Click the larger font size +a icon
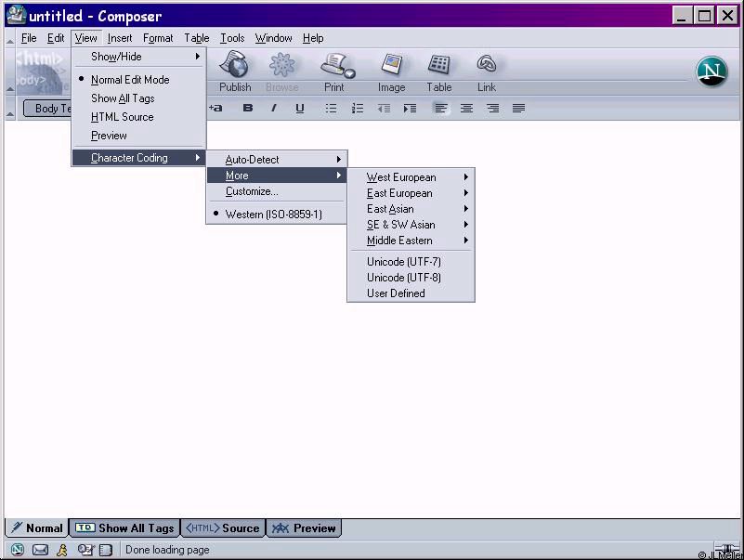The image size is (744, 560). coord(215,109)
